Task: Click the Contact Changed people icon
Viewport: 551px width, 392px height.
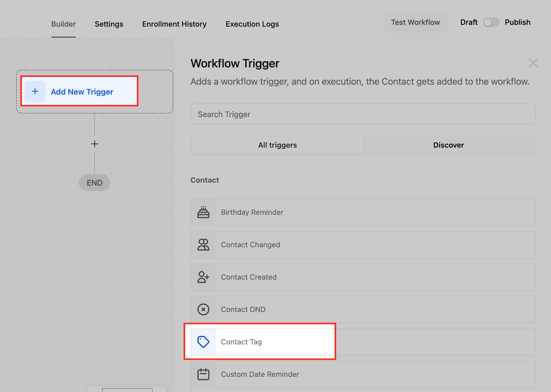Action: click(x=203, y=245)
